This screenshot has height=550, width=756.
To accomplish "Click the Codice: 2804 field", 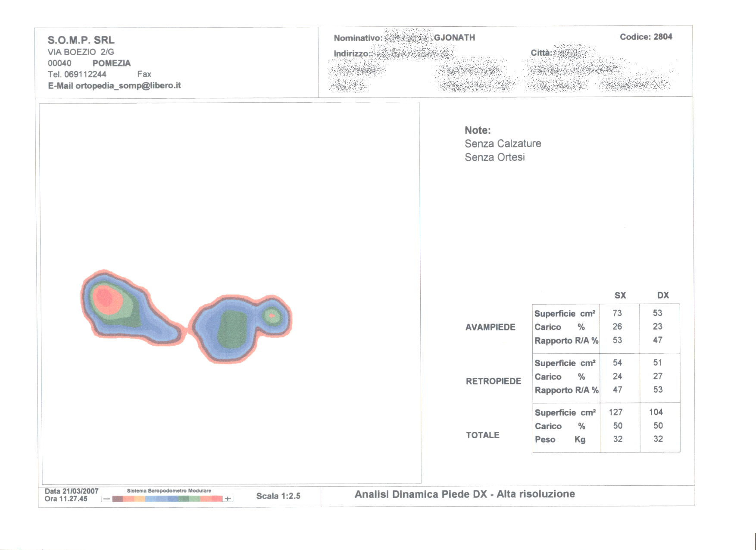I will click(x=646, y=37).
